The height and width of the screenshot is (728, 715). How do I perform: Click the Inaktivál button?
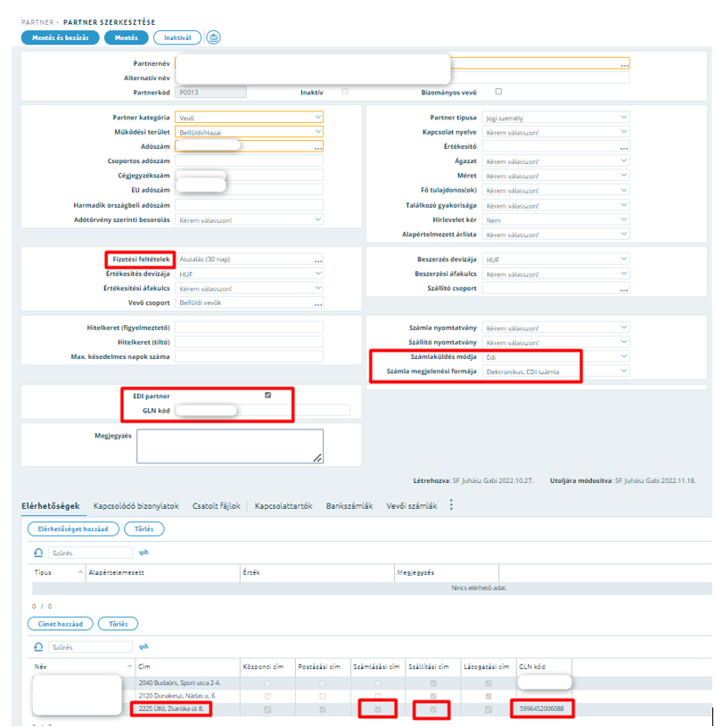(177, 37)
